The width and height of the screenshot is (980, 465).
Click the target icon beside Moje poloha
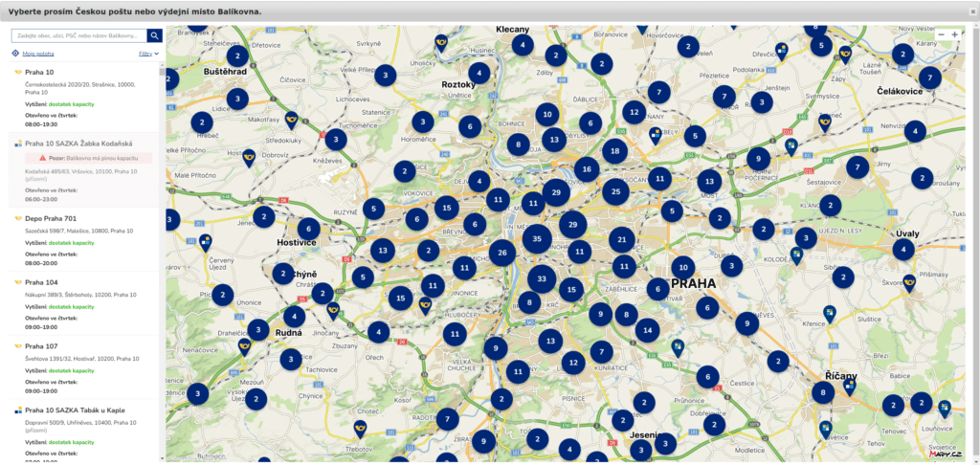tap(15, 54)
